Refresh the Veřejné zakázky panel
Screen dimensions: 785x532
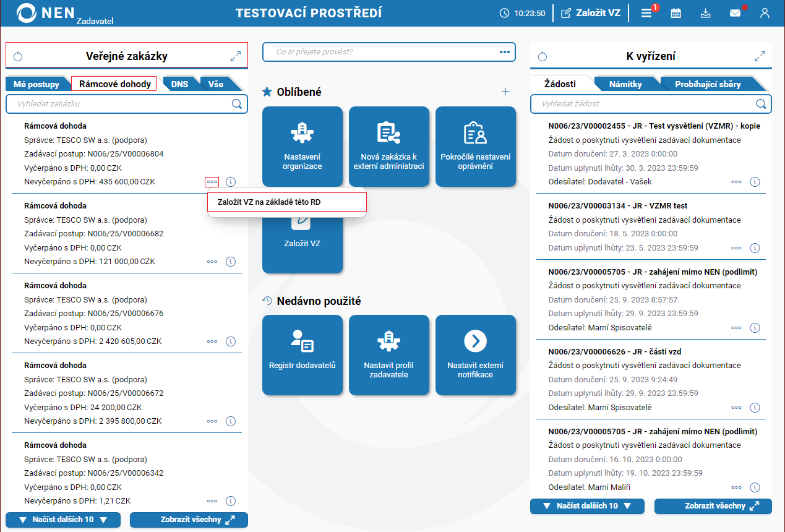18,57
